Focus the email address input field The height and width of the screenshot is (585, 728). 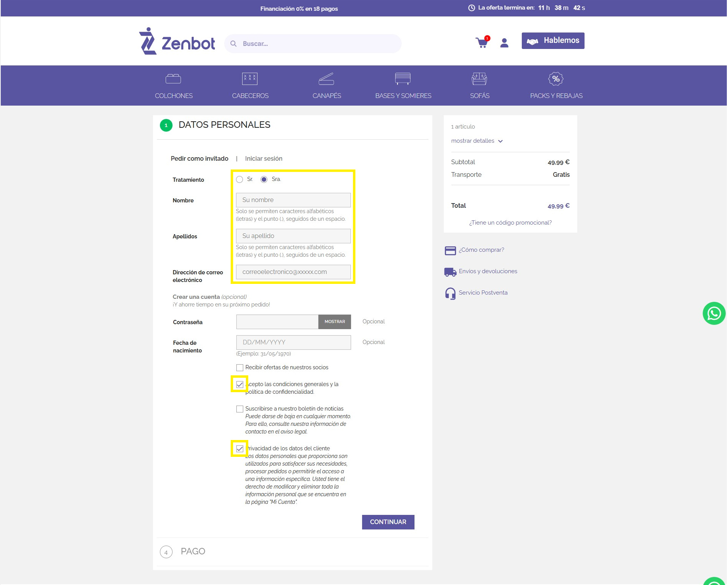click(x=293, y=272)
